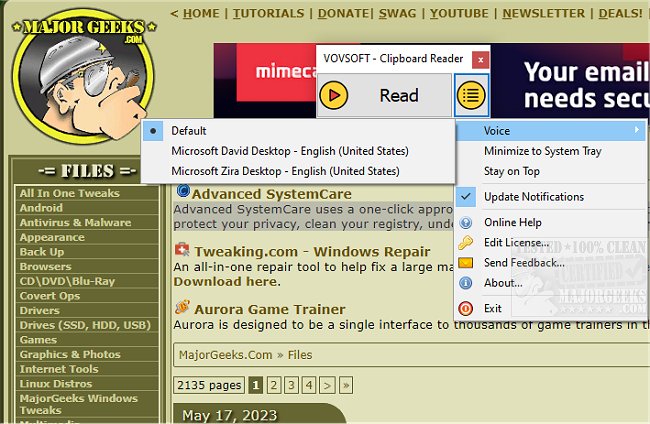Go to page 4 of files

pos(309,385)
